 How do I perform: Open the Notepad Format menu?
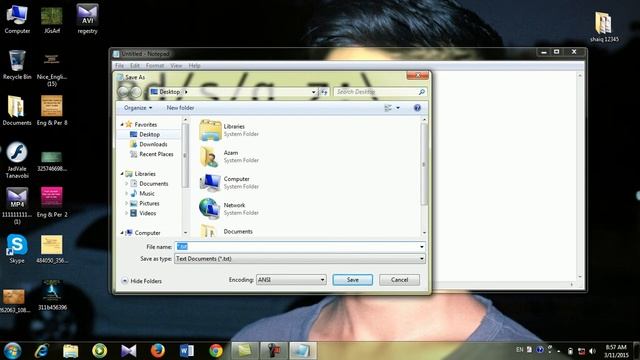tap(155, 65)
